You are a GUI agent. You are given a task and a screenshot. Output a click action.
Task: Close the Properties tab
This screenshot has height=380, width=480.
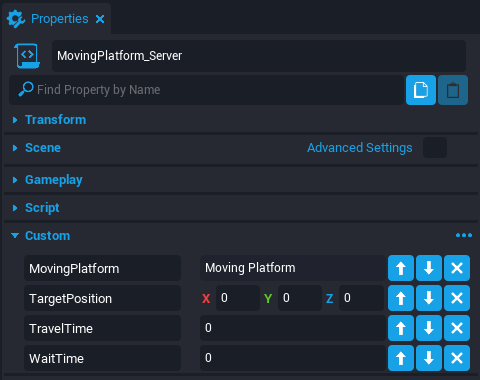tap(100, 19)
